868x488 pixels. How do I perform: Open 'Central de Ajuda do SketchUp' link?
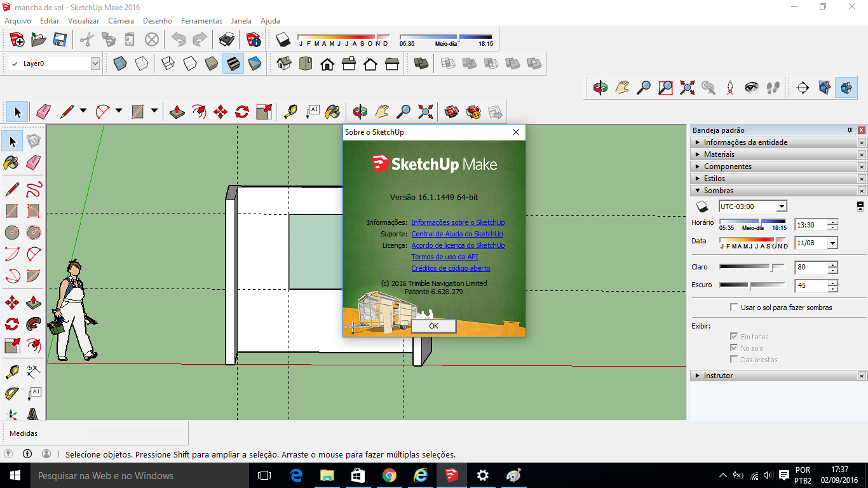coord(457,234)
